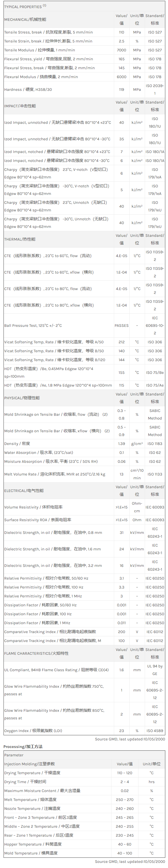Screen dimensions: 168x868
Task: Click the PHYSICAL section header
Action: pos(22,398)
